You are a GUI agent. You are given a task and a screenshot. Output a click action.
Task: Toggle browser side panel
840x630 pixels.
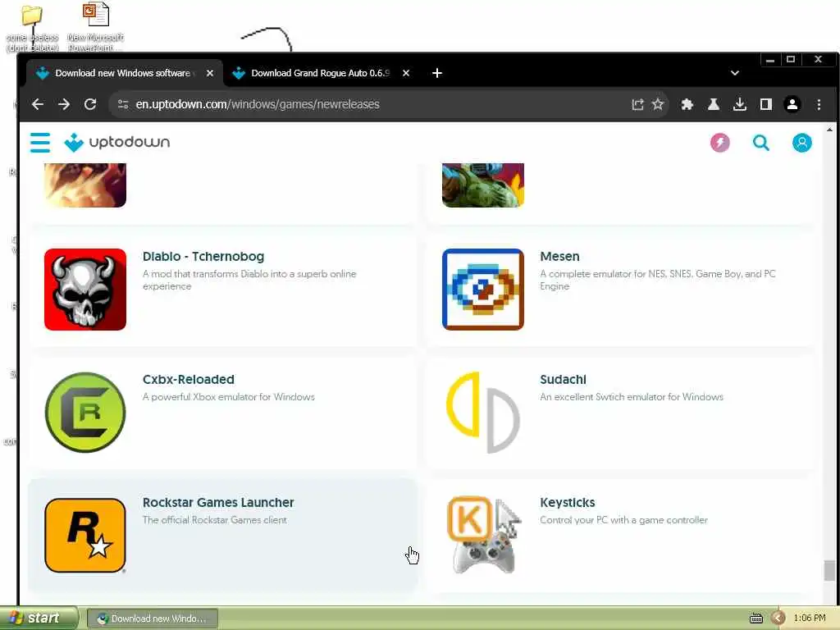coord(765,104)
